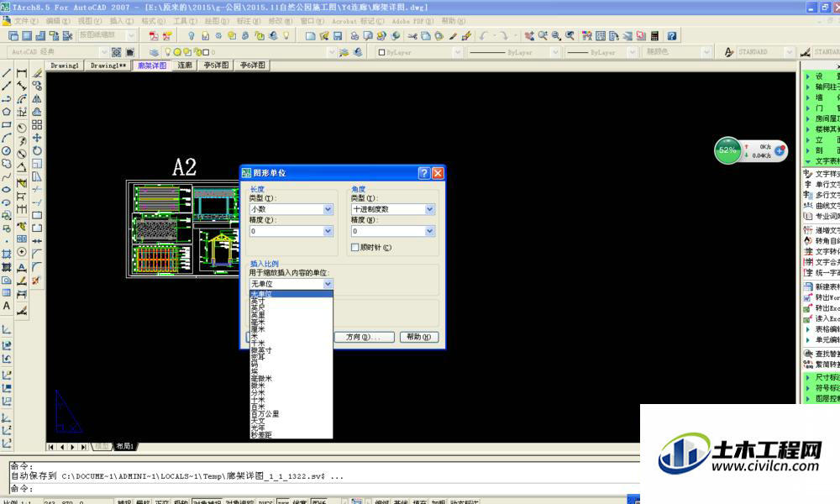This screenshot has height=504, width=840.
Task: Click the Match Properties paintbrush icon
Action: tap(454, 36)
